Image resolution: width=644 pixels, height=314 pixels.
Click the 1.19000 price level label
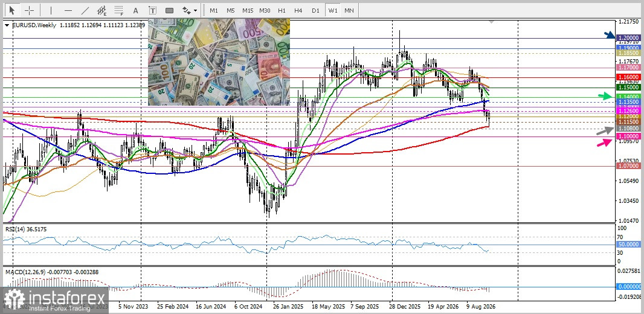[x=628, y=48]
